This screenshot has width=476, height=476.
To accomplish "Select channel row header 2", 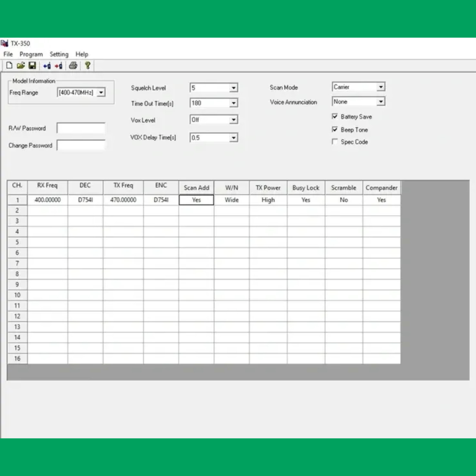I will (17, 211).
